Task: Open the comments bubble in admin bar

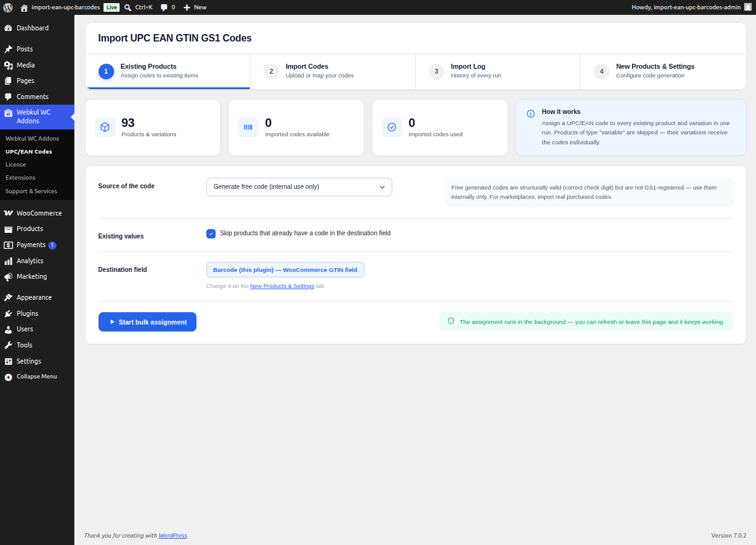Action: pyautogui.click(x=164, y=7)
